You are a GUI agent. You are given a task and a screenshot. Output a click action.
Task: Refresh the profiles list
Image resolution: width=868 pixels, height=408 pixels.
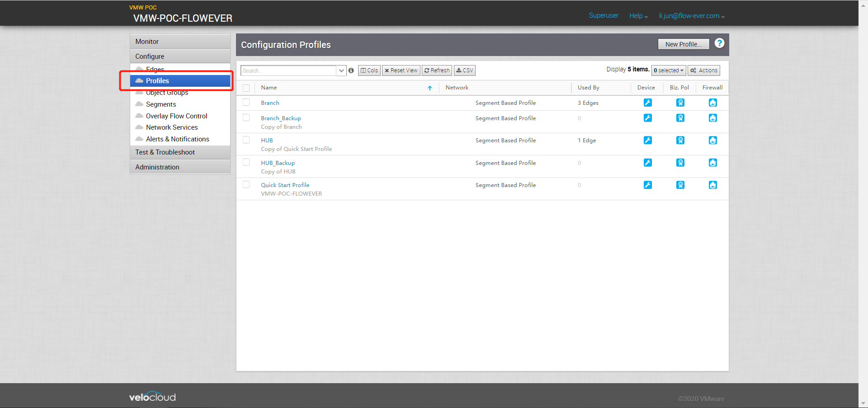(437, 70)
